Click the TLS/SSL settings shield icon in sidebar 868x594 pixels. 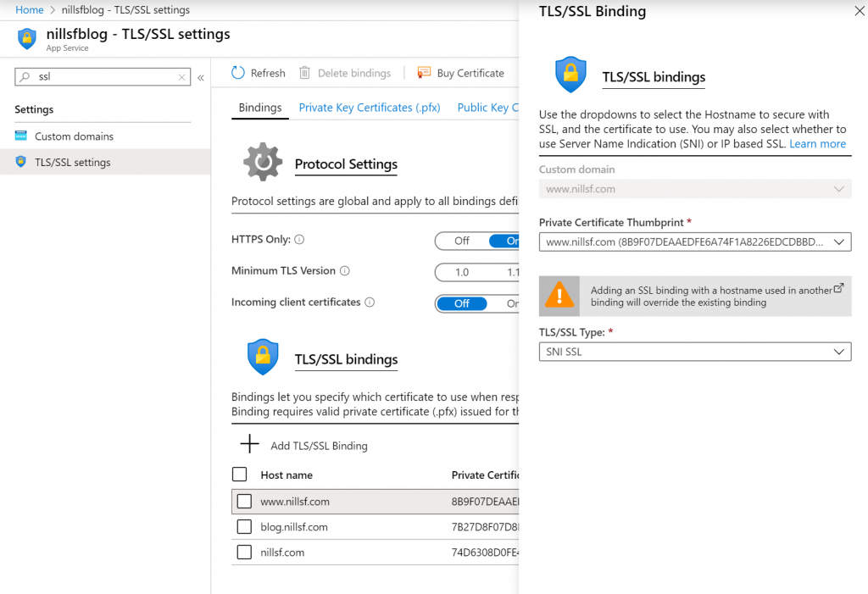coord(21,162)
